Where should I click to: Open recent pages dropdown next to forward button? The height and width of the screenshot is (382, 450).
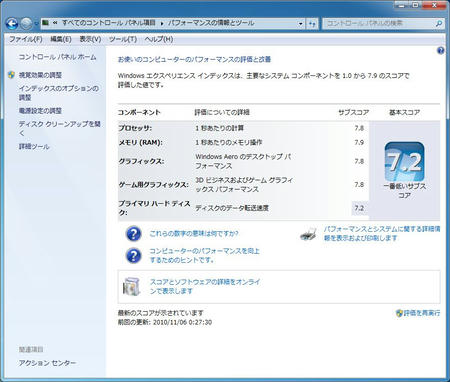pos(36,24)
